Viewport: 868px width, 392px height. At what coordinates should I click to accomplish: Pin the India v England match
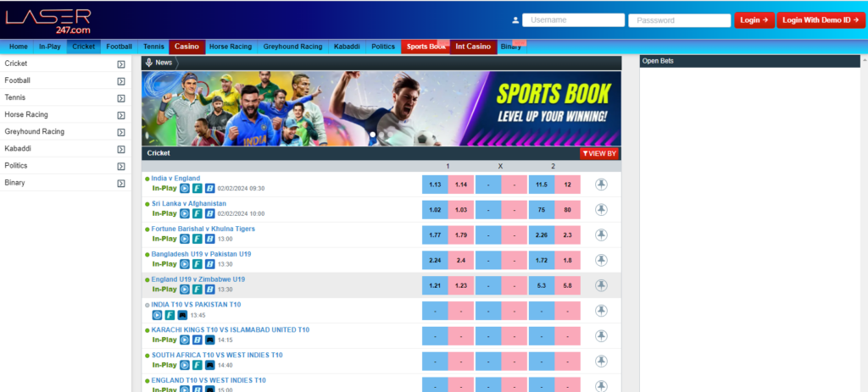(x=601, y=185)
